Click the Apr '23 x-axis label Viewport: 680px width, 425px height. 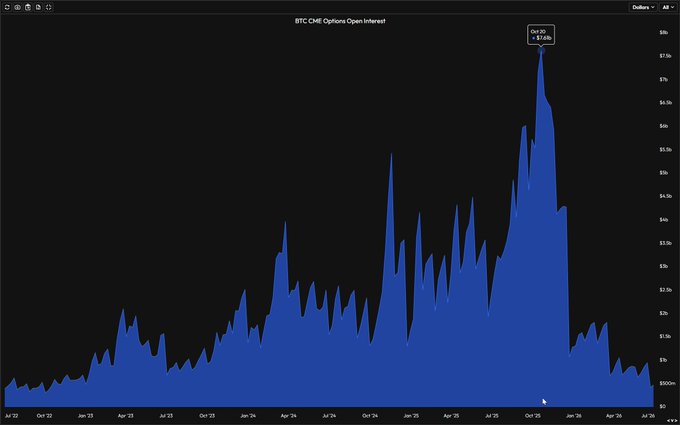point(126,416)
